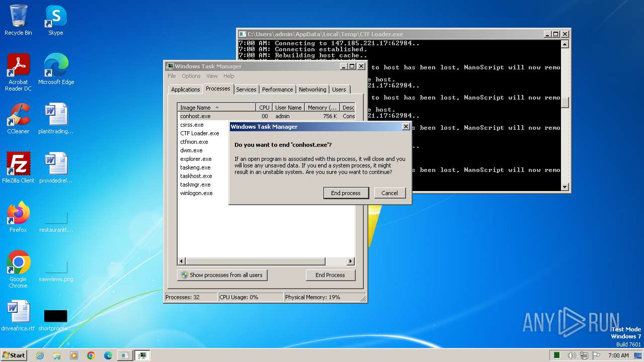Confirm with the End process button in dialog

click(346, 193)
